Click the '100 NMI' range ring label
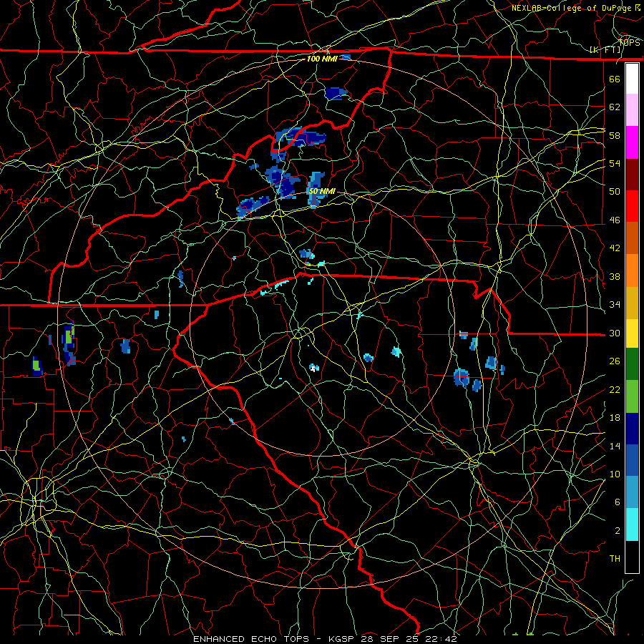Viewport: 644px width, 644px height. click(322, 59)
